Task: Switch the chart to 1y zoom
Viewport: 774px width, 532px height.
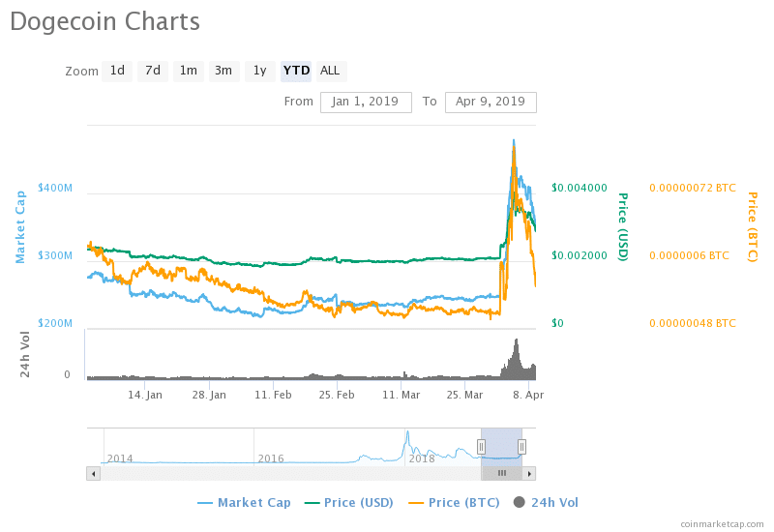Action: tap(259, 71)
